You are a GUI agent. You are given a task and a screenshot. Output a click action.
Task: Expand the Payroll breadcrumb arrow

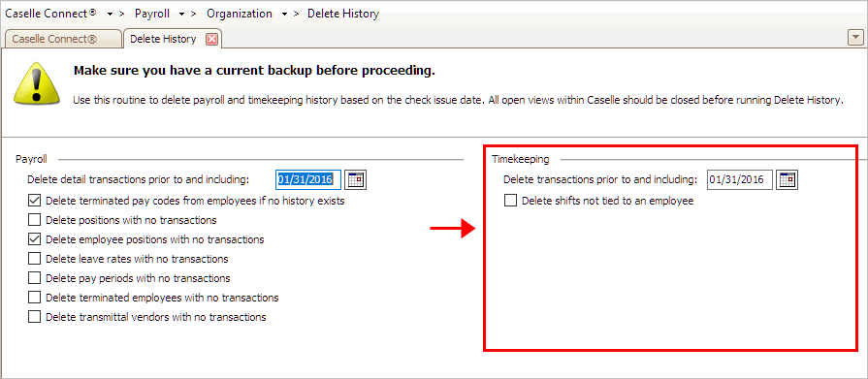[181, 14]
